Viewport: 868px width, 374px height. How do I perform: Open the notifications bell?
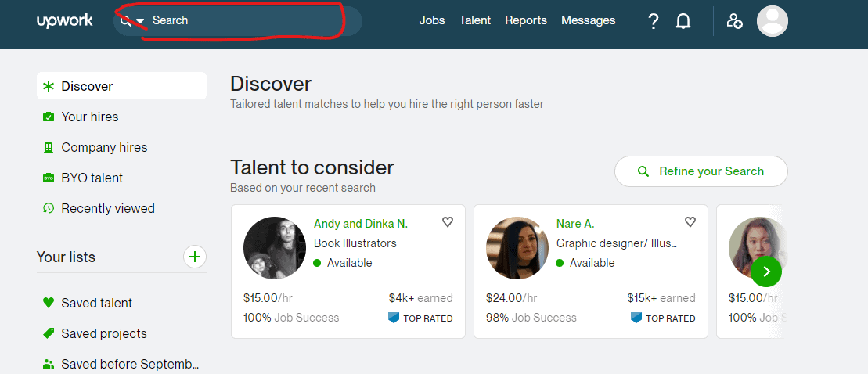(x=683, y=21)
